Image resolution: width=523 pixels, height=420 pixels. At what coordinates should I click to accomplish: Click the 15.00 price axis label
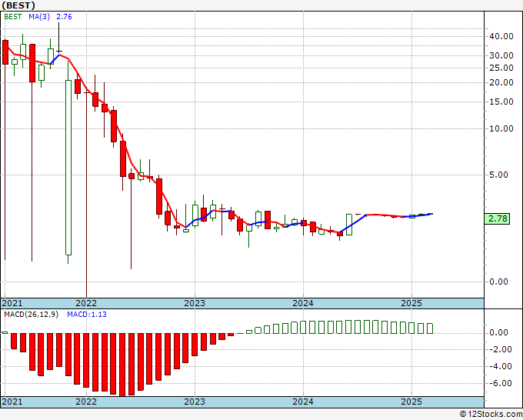501,102
